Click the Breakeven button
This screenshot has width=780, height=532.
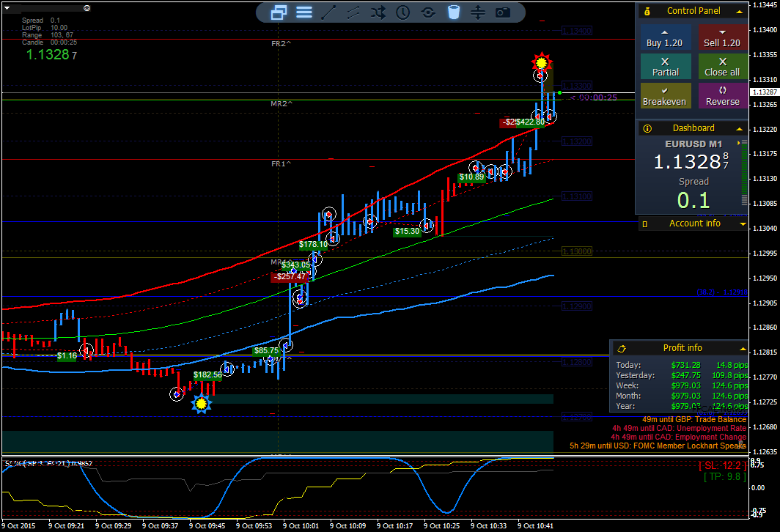[x=665, y=95]
